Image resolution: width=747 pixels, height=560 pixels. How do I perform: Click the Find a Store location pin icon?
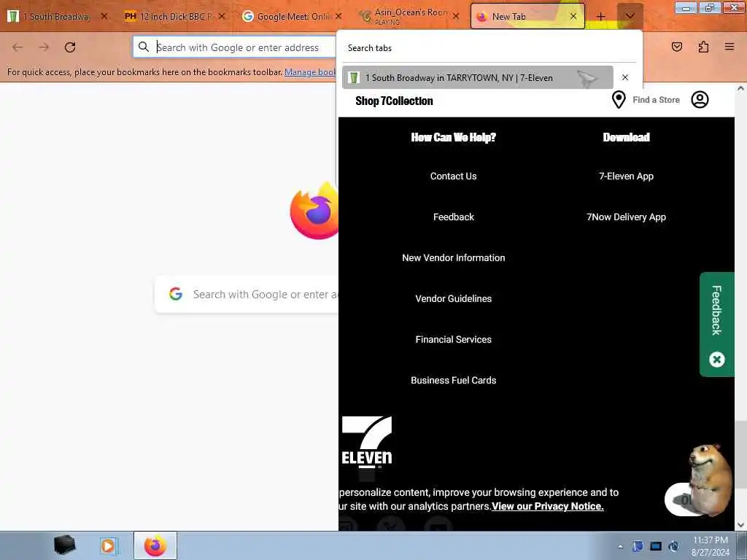[x=619, y=99]
